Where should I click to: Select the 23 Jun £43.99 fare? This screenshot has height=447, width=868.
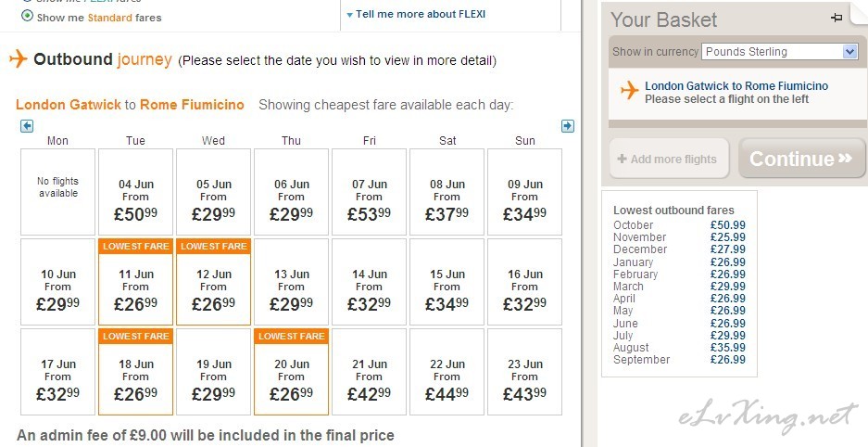point(525,372)
